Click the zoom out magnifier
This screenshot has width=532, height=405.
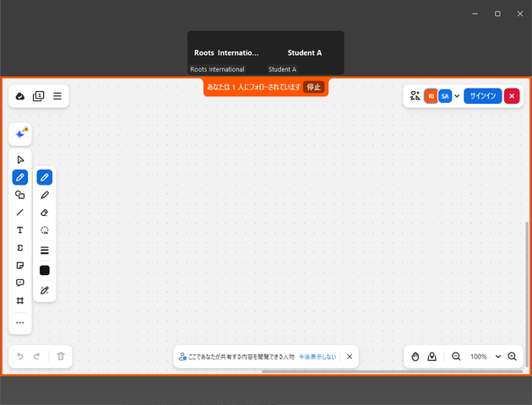(x=456, y=357)
